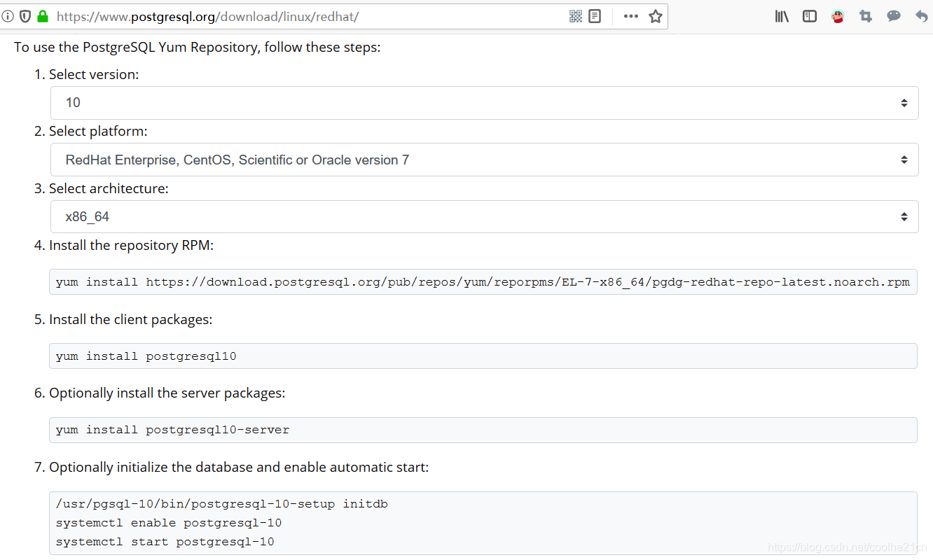Viewport: 933px width, 560px height.
Task: Click the 'To use the PostgreSQL Yum Repository' heading
Action: point(198,48)
